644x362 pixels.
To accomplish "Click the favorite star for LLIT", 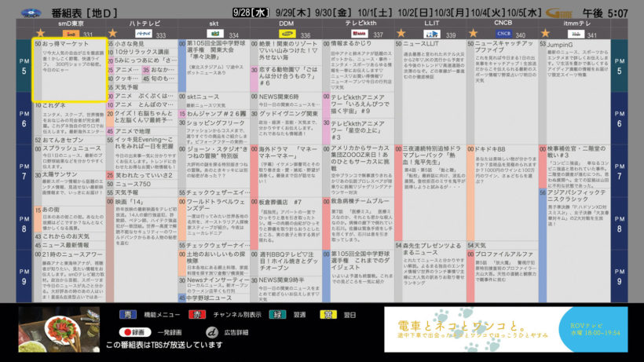I will point(401,33).
